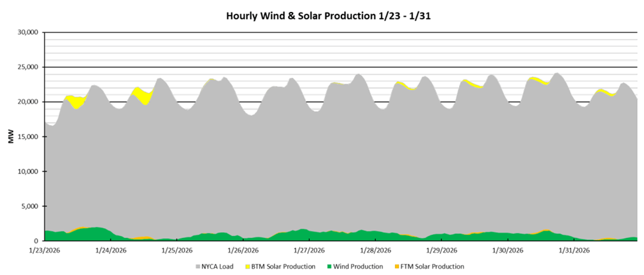The height and width of the screenshot is (275, 644).
Task: Click the 25,000 y-axis tick label
Action: (x=28, y=67)
